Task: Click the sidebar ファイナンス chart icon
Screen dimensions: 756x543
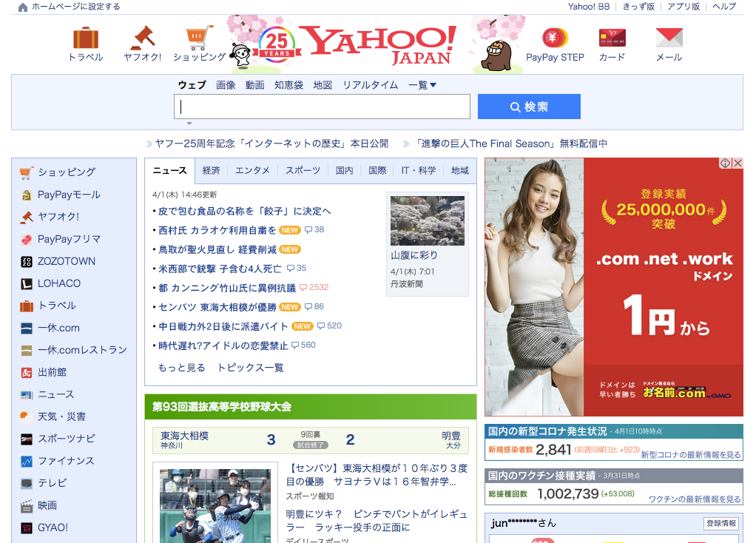Action: tap(26, 461)
